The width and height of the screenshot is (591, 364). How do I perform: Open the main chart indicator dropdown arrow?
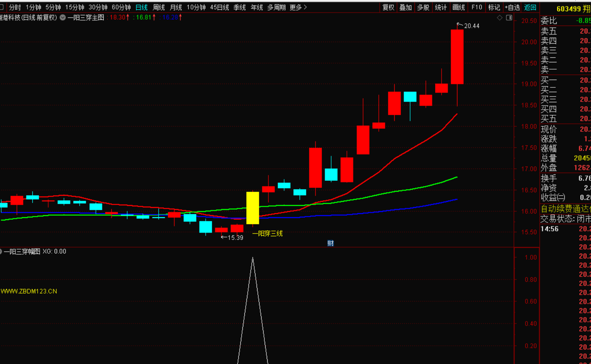tap(63, 17)
